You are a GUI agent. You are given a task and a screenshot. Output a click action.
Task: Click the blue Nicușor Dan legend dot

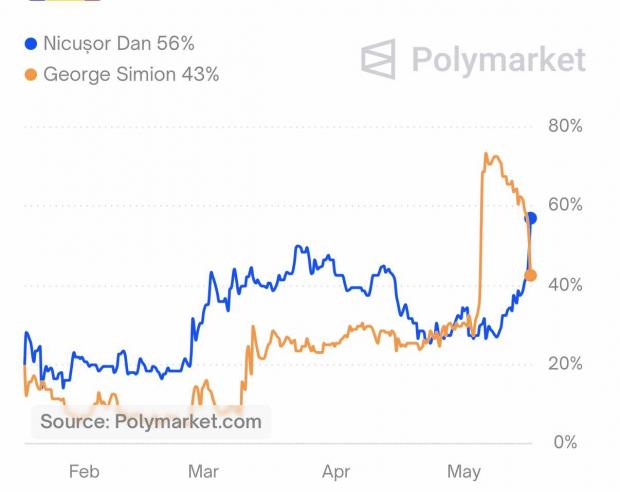30,44
